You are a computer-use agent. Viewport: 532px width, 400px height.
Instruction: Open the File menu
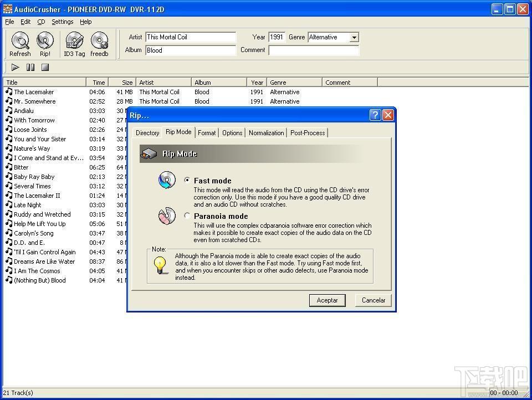[9, 22]
